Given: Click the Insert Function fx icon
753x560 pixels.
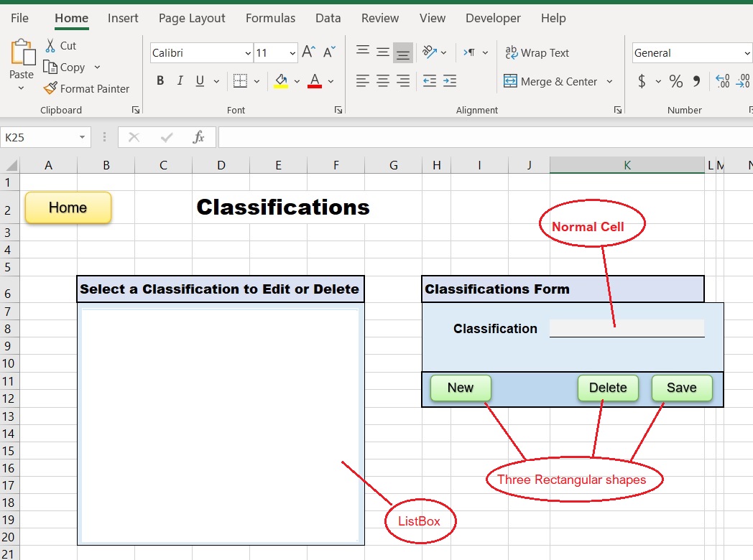Looking at the screenshot, I should click(x=198, y=137).
